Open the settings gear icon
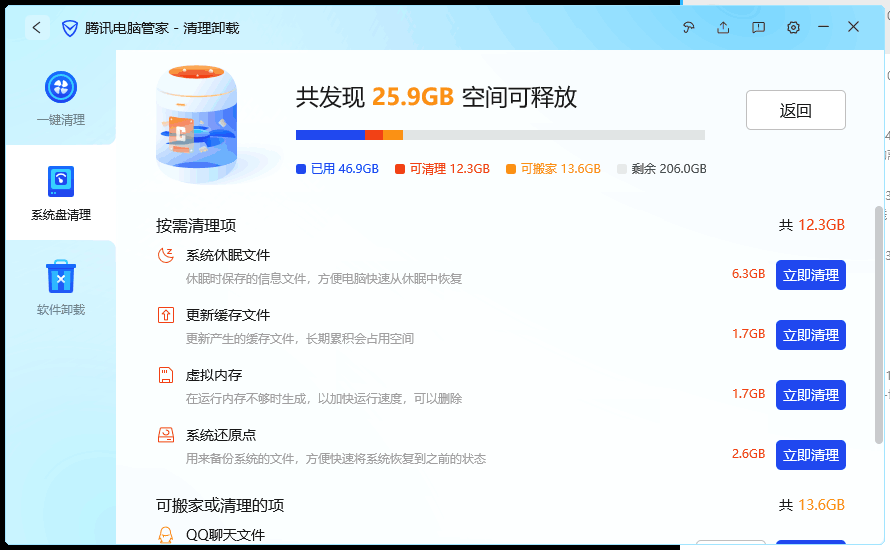The width and height of the screenshot is (890, 550). pyautogui.click(x=793, y=27)
